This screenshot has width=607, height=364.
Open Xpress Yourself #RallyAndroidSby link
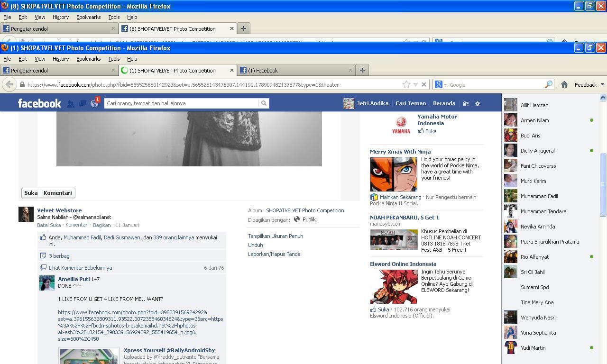click(x=169, y=350)
